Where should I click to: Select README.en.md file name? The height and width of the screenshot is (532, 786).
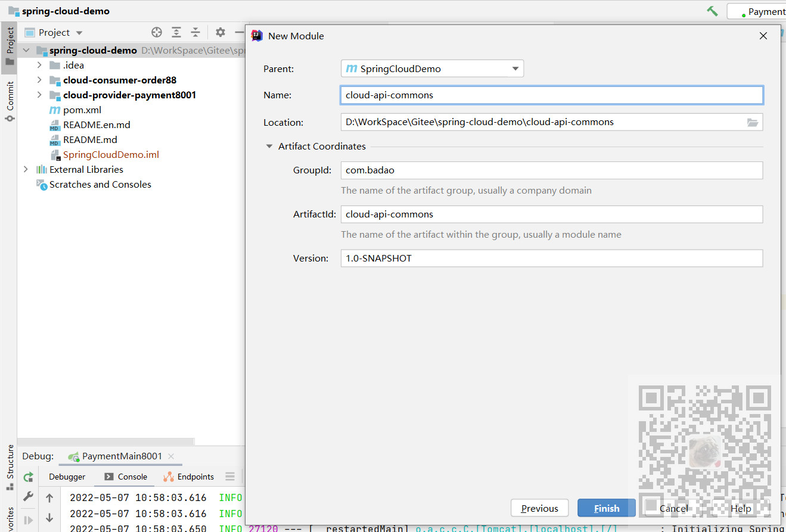(x=97, y=125)
